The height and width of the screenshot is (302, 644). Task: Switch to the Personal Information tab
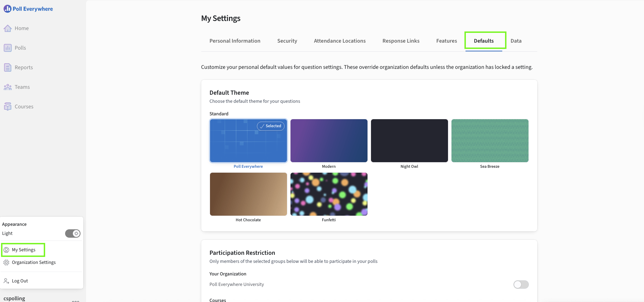(235, 41)
